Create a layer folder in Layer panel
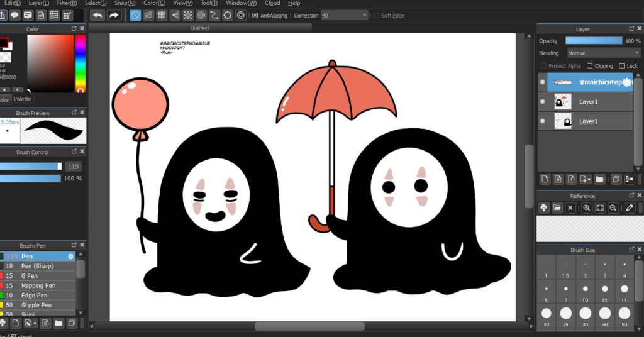 [x=599, y=179]
